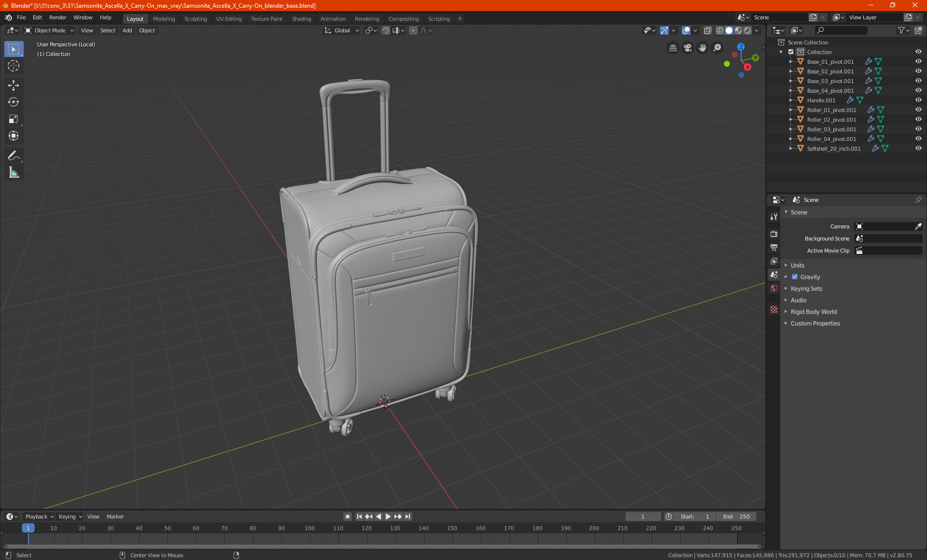Hide Handle.001 with eye icon
This screenshot has width=927, height=560.
coord(918,100)
